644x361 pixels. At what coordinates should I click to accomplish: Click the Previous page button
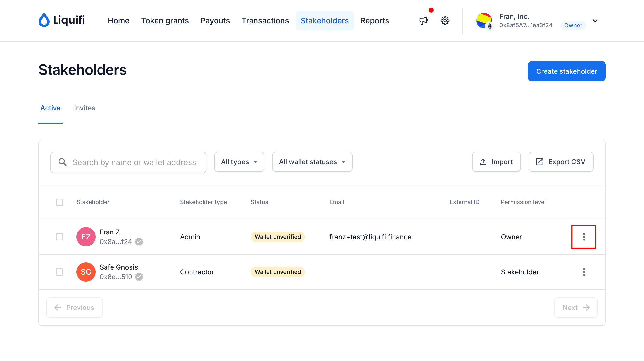click(x=74, y=308)
